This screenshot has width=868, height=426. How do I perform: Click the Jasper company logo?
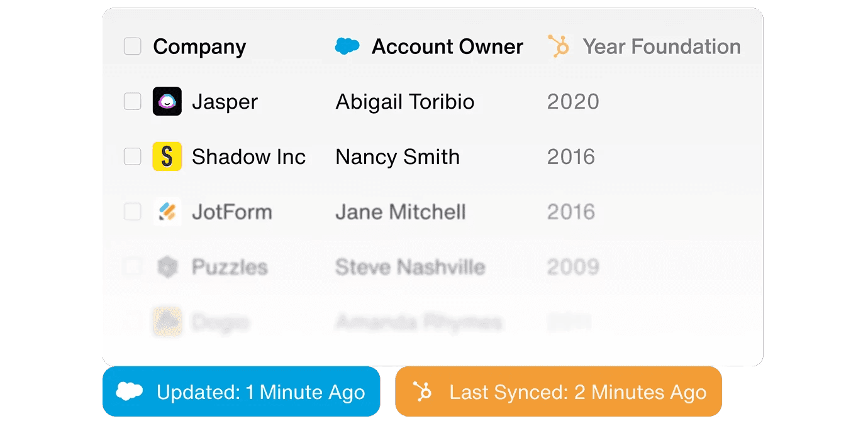click(167, 101)
